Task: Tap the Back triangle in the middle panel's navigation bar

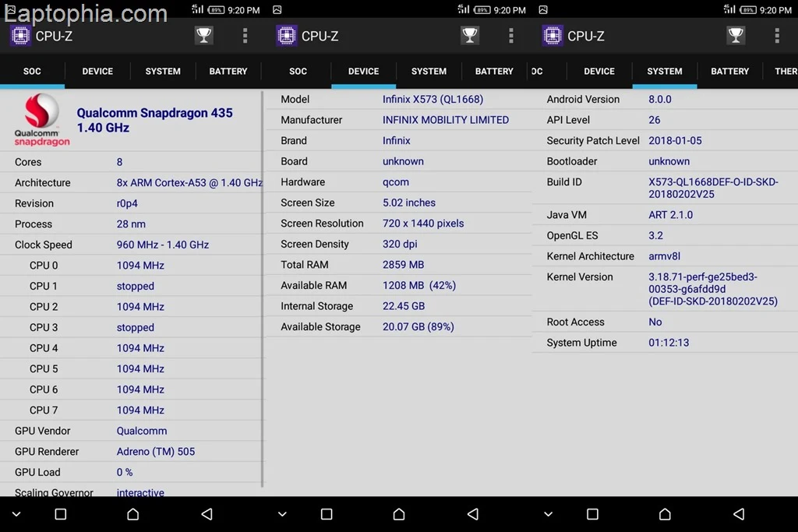Action: 473,514
